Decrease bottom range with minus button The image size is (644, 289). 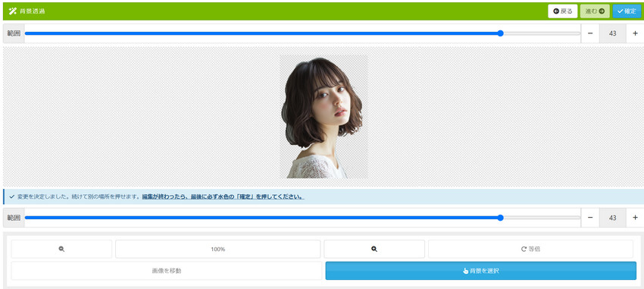(x=590, y=218)
